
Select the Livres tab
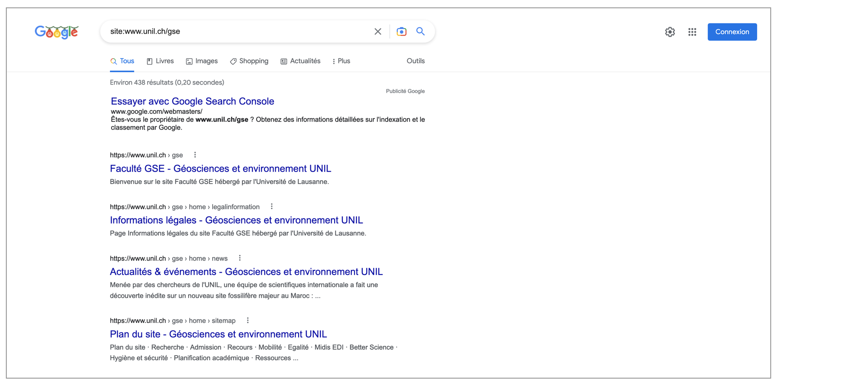[160, 61]
